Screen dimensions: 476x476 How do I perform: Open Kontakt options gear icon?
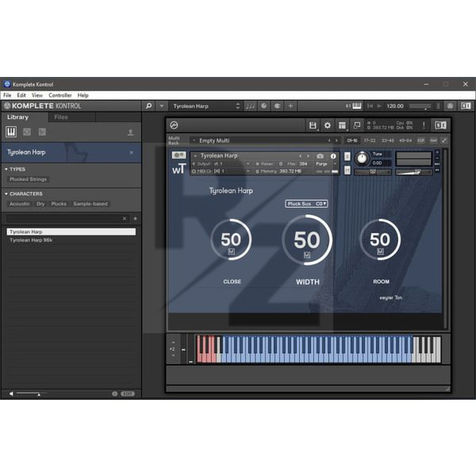[x=327, y=125]
